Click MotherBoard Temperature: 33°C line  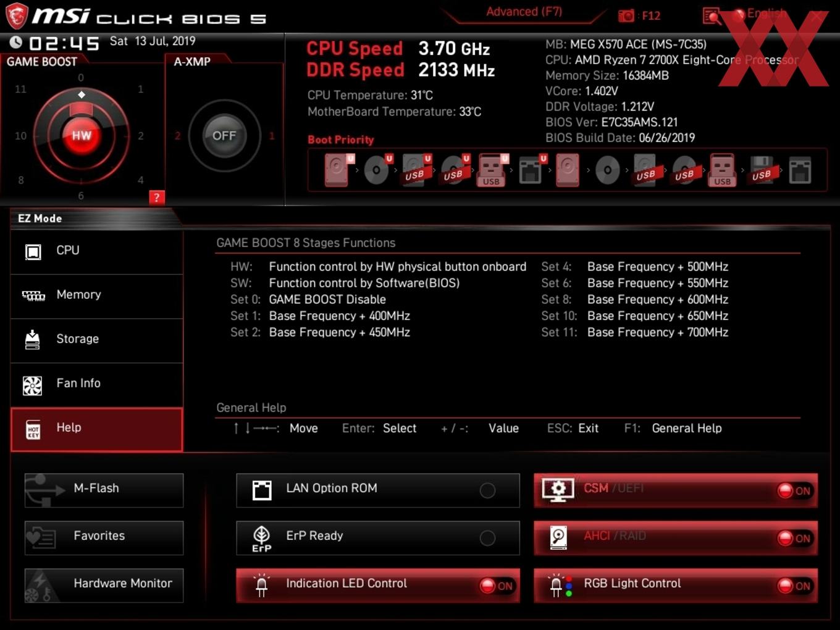point(394,112)
